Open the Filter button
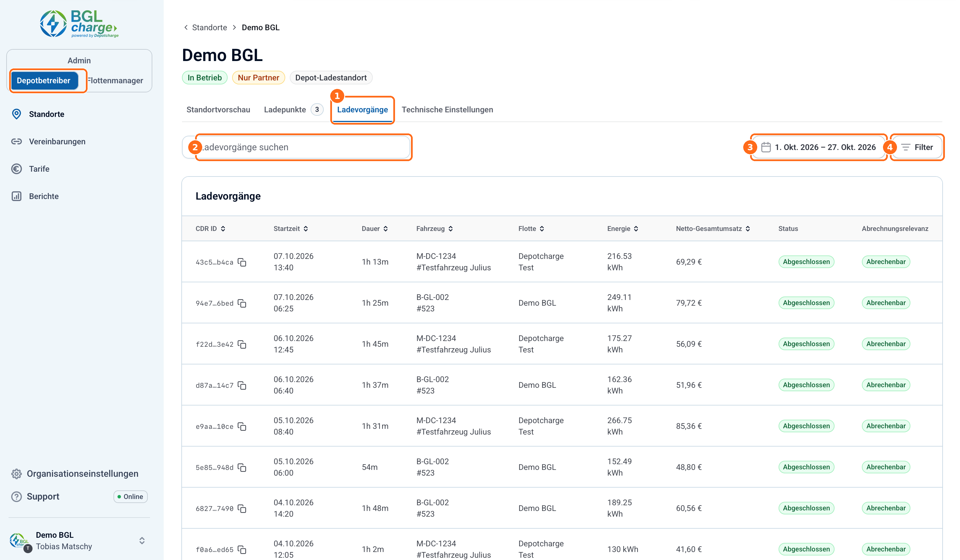The image size is (960, 560). click(917, 147)
